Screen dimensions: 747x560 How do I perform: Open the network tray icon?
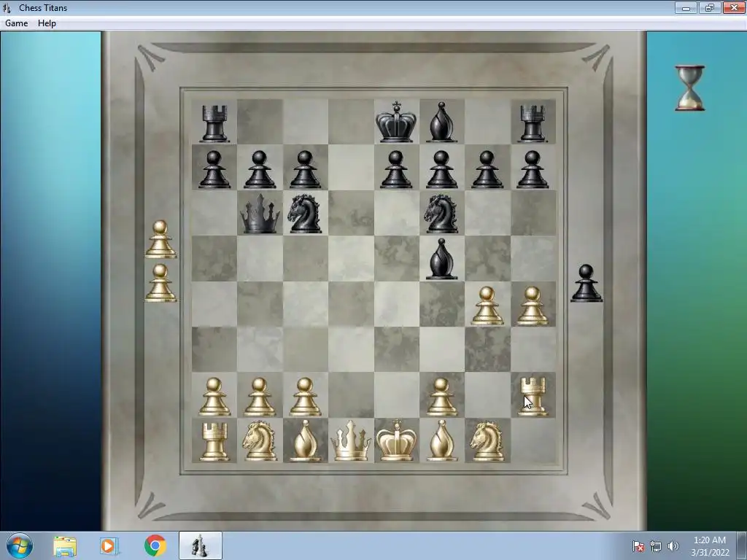(x=656, y=546)
